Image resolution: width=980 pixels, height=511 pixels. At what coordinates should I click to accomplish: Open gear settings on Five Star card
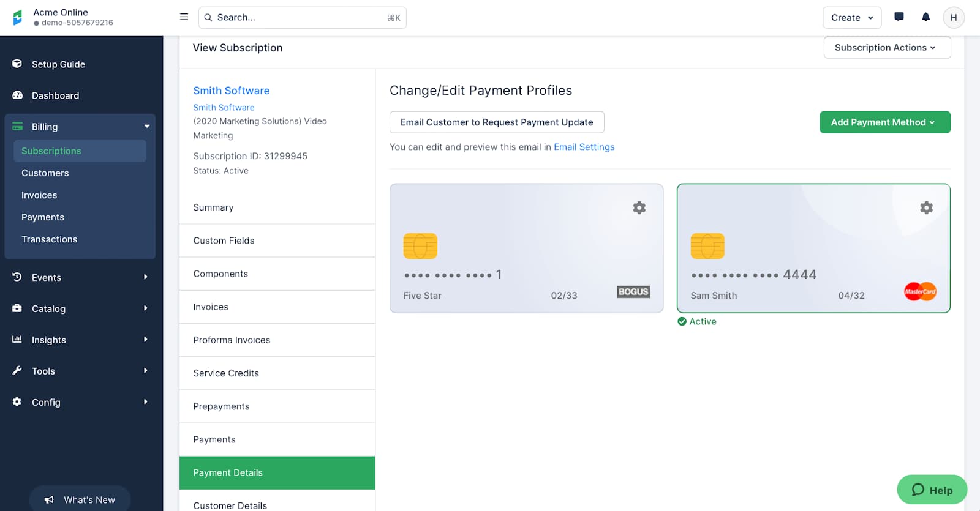(x=639, y=208)
